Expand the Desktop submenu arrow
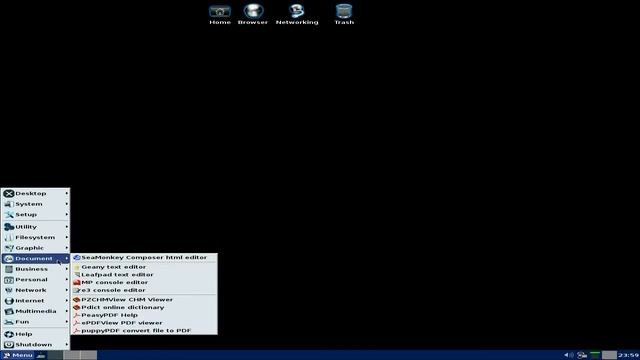Image resolution: width=640 pixels, height=360 pixels. (67, 193)
